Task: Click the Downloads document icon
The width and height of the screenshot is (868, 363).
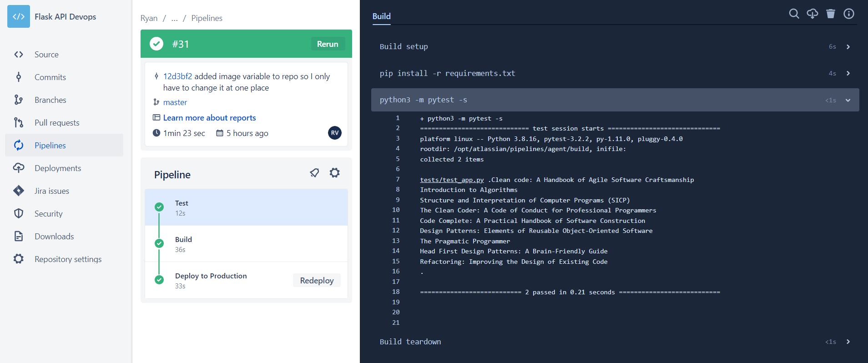Action: [x=19, y=236]
